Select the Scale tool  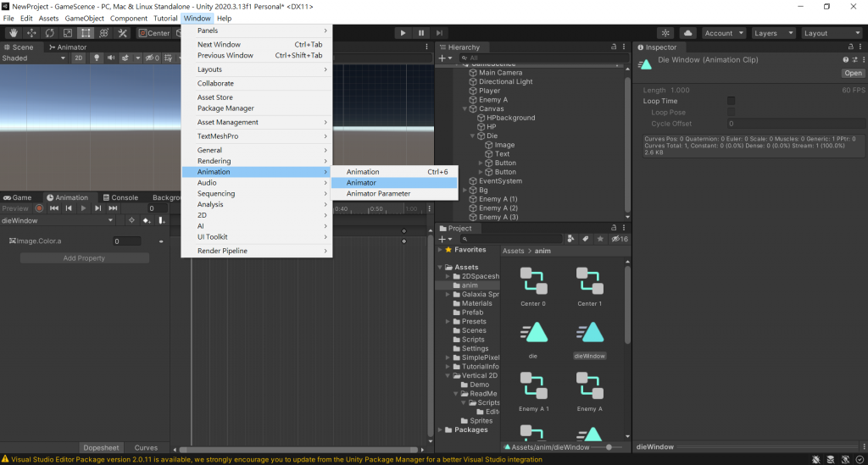(x=68, y=33)
